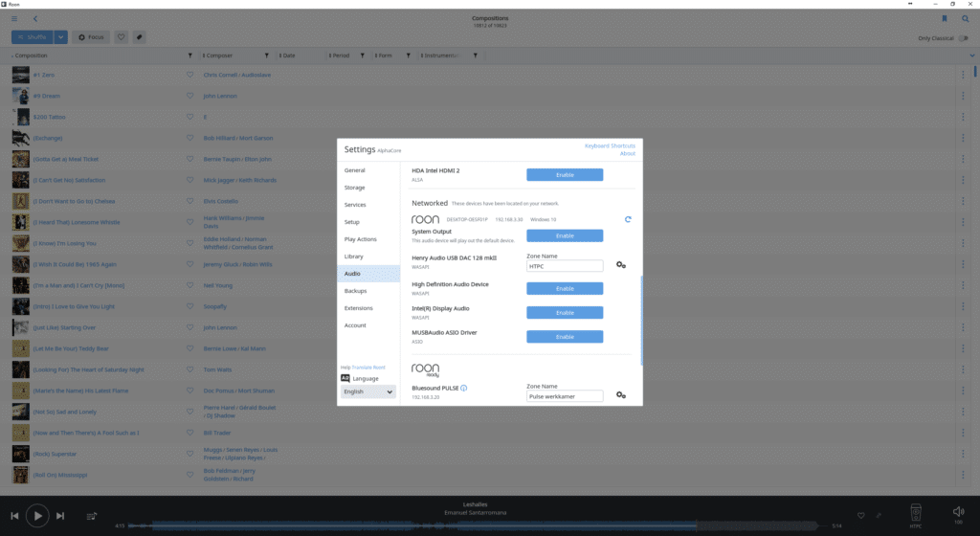Open the Composer column filter funnel
Screen dimensions: 980x536
point(266,56)
